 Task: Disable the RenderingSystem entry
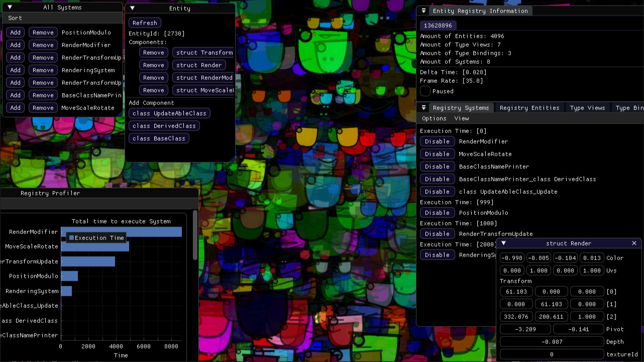tap(438, 255)
